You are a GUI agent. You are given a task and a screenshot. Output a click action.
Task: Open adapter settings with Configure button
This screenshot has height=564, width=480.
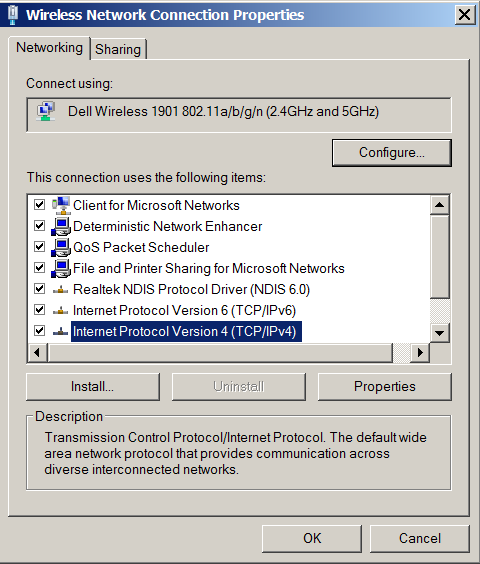391,153
